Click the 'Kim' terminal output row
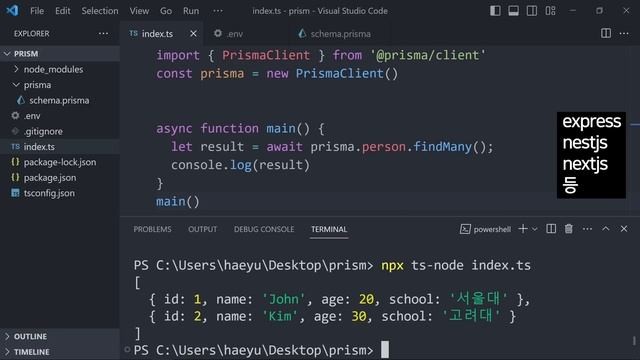This screenshot has width=640, height=360. [332, 316]
